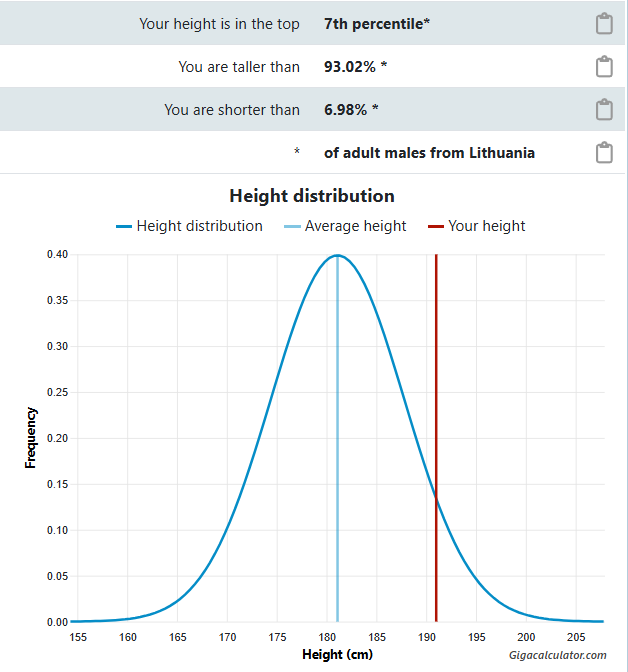This screenshot has height=672, width=628.
Task: Click the 190 tick label on x-axis
Action: tap(427, 637)
